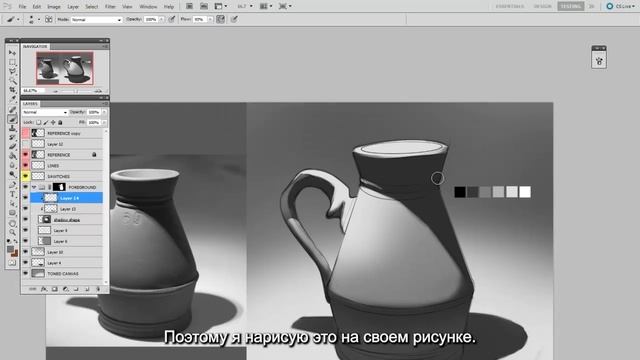Hide the LINES layer
The height and width of the screenshot is (360, 640).
click(26, 165)
